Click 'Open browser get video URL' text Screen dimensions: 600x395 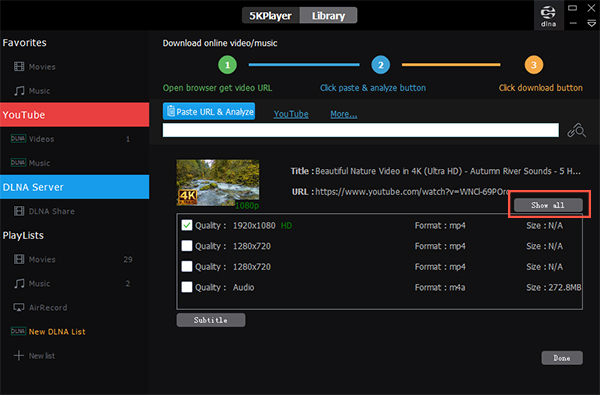tap(217, 88)
